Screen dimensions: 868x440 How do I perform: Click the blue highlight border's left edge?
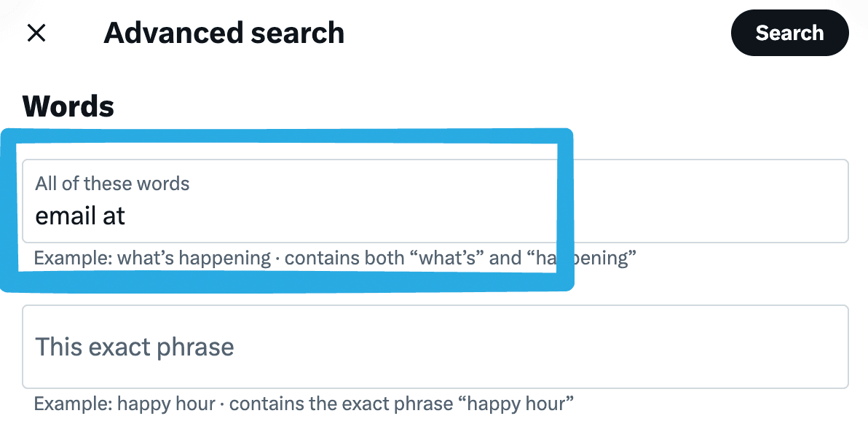9,210
